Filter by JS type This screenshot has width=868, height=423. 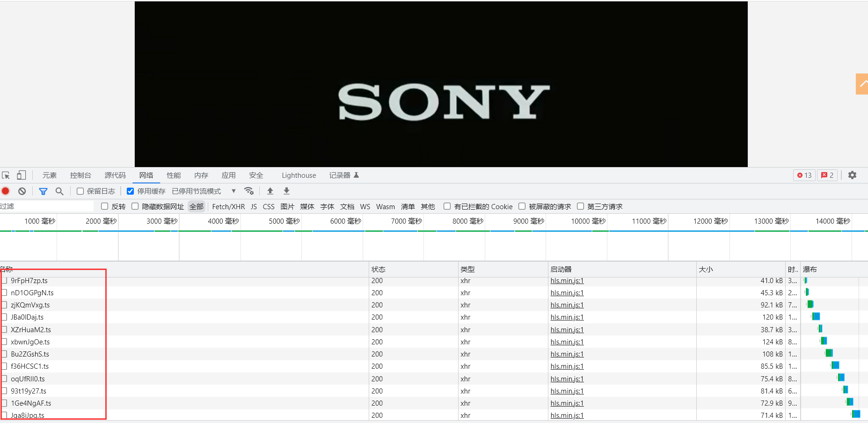coord(254,206)
